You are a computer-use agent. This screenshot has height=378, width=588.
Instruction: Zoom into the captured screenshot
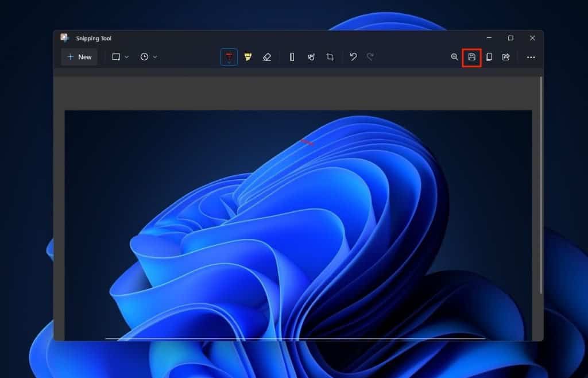pyautogui.click(x=453, y=57)
